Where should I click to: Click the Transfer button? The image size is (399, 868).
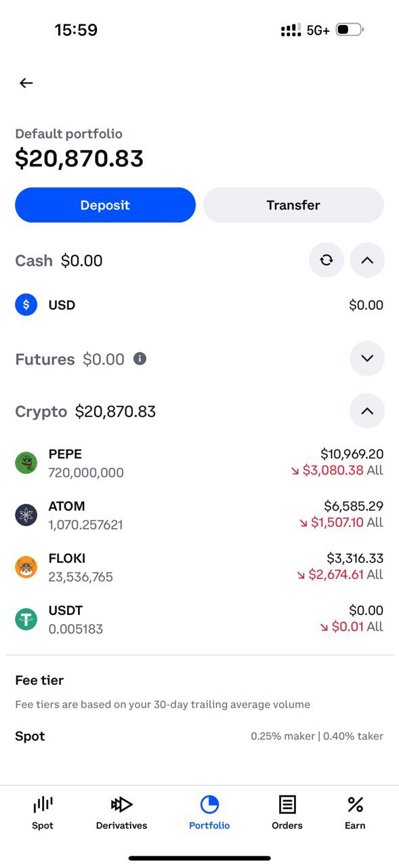click(x=293, y=205)
